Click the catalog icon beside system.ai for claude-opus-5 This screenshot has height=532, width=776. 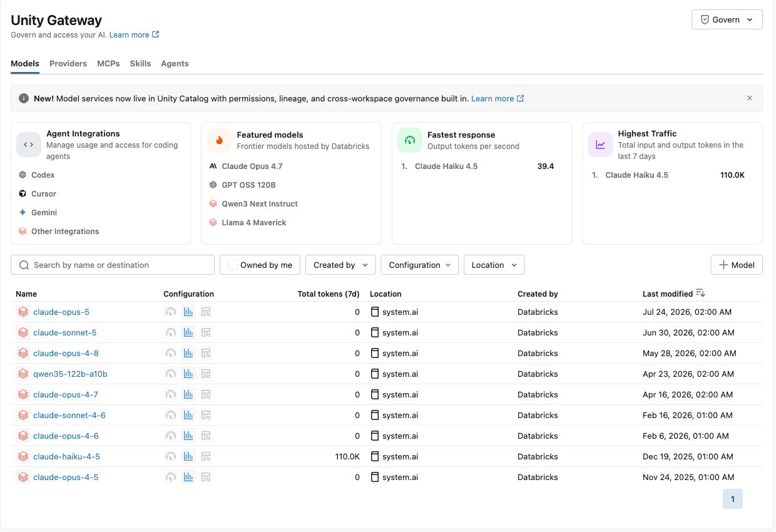375,312
